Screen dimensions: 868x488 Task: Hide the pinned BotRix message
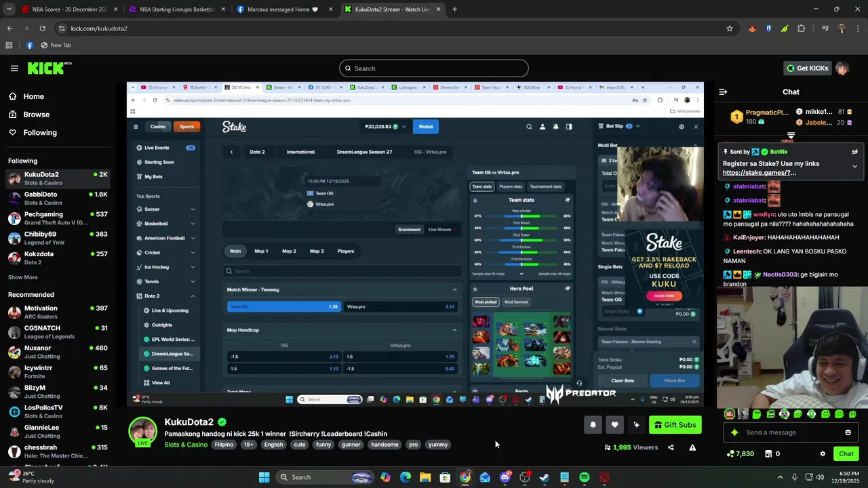854,152
